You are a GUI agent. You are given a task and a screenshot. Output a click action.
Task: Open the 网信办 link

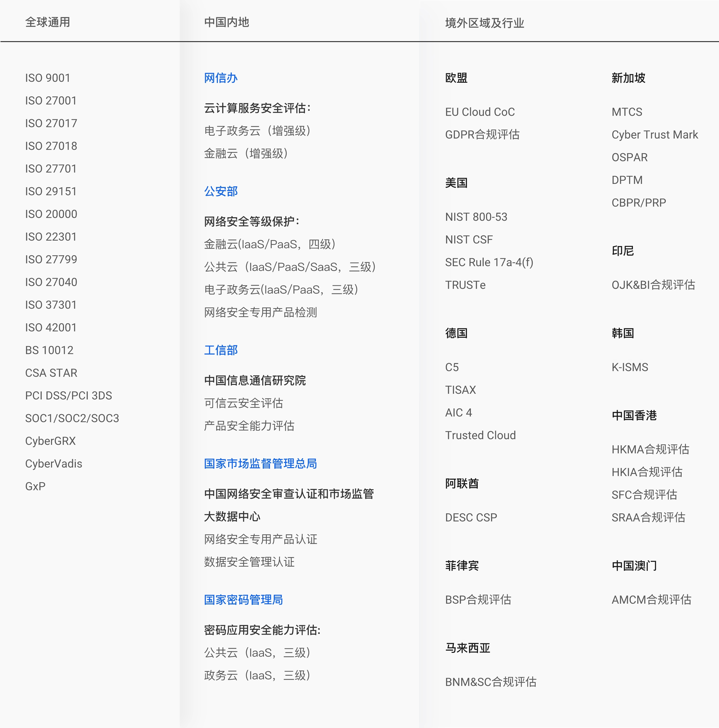pos(221,78)
